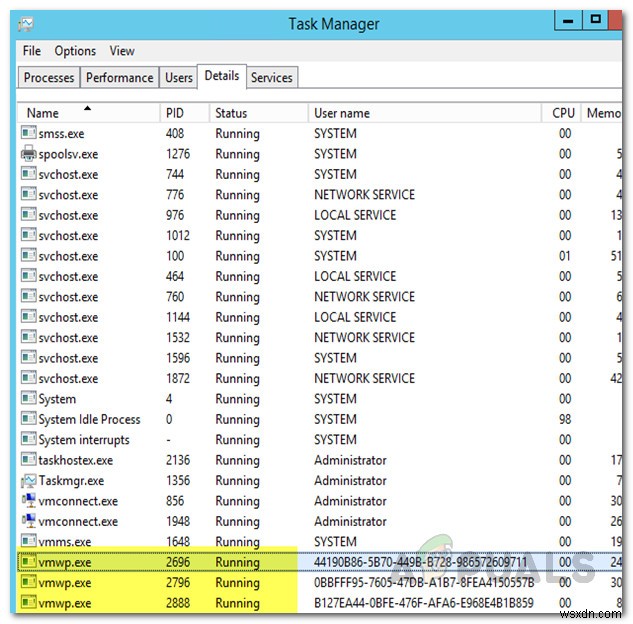Click the icon of svchost.exe PID 464
633x624 pixels.
[x=28, y=275]
